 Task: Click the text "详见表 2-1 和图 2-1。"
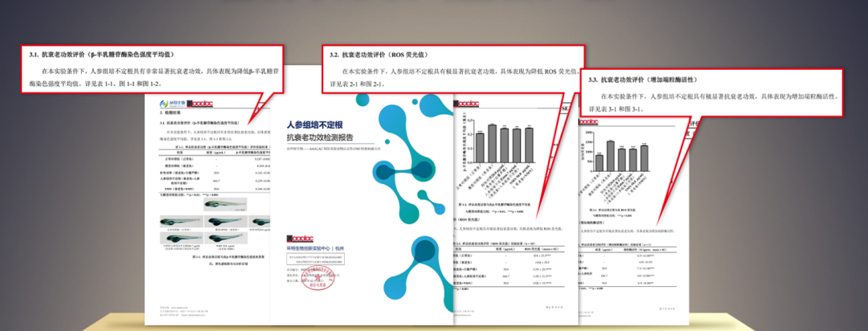click(x=357, y=84)
